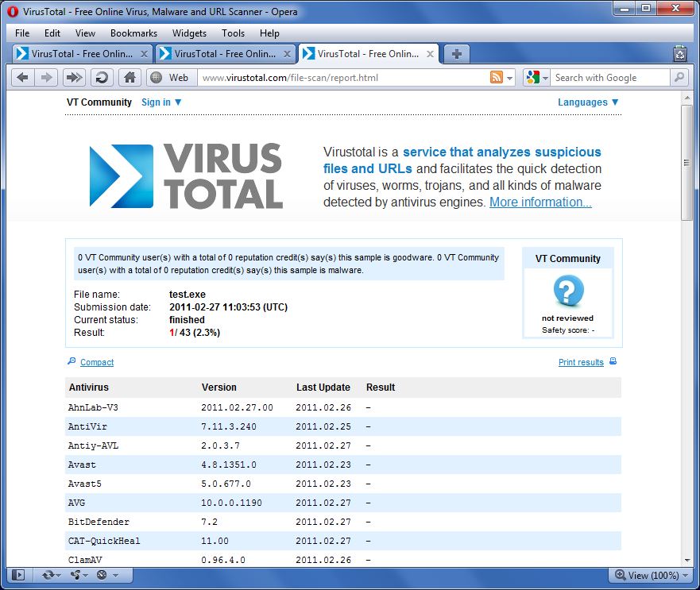Screen dimensions: 700x590
Task: Open the Bookmarks menu
Action: 134,33
